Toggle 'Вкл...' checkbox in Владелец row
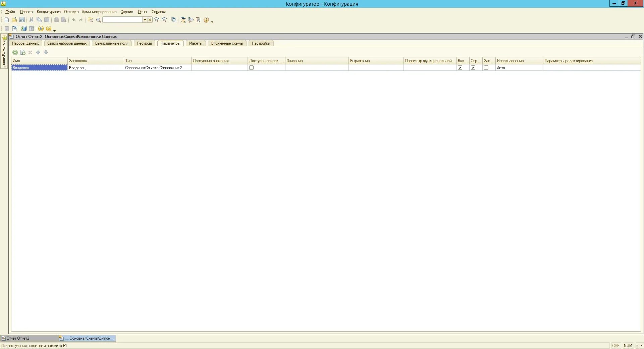 (460, 68)
